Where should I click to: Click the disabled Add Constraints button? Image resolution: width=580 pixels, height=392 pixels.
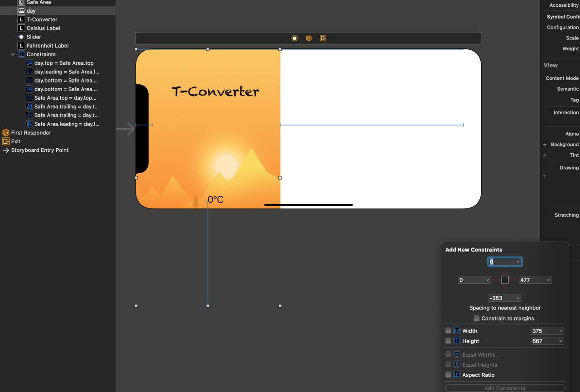[x=505, y=388]
